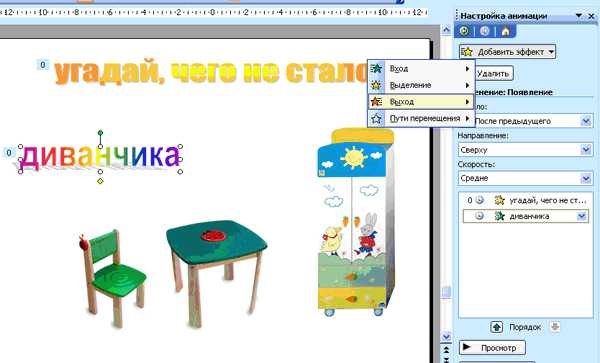
Task: Expand the После предыдущего start dropdown
Action: coord(586,121)
